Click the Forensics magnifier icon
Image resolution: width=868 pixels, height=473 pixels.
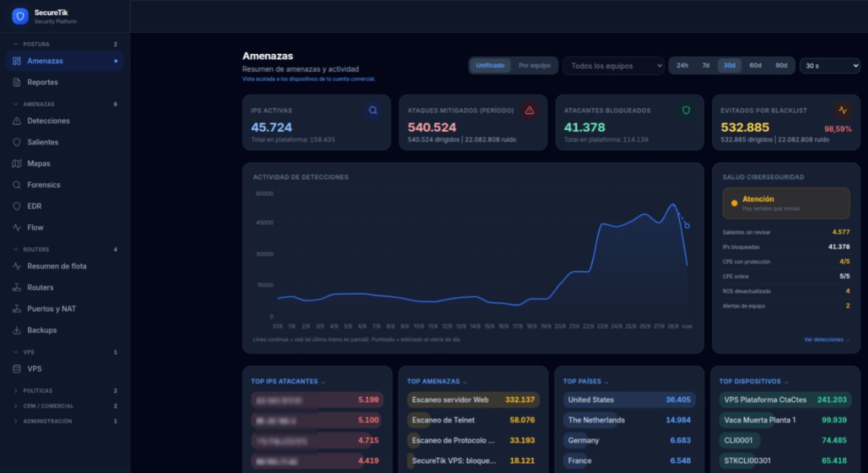tap(17, 185)
